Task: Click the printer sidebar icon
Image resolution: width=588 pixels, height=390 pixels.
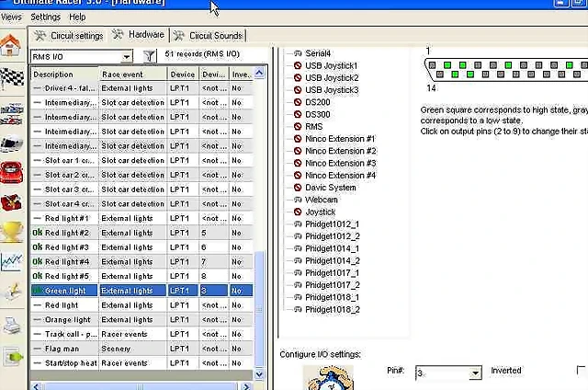Action: [12, 326]
